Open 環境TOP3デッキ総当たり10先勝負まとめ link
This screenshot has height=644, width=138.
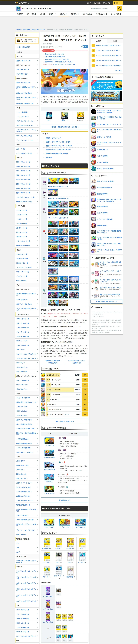(x=53, y=361)
